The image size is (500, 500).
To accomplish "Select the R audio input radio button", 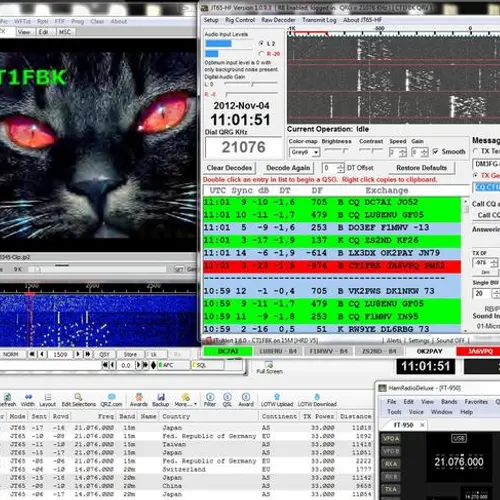I will (261, 54).
